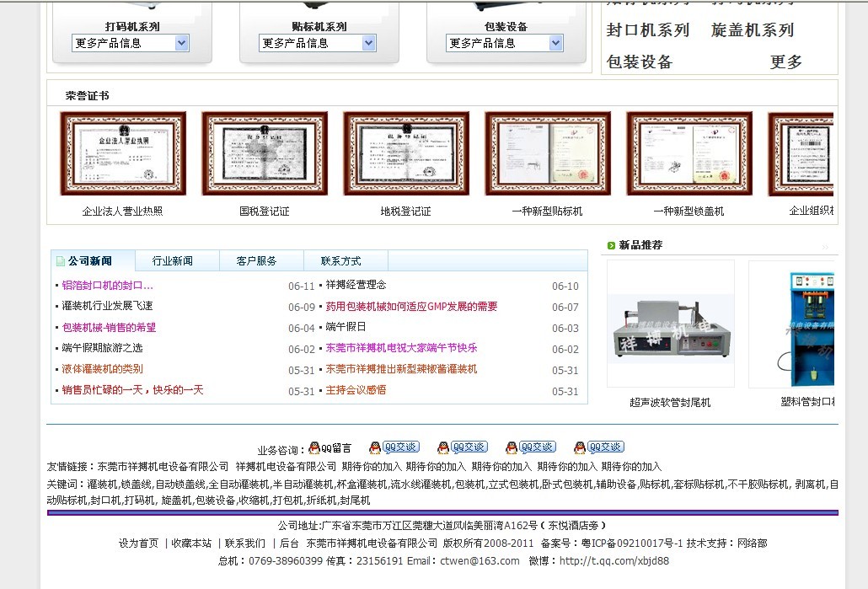This screenshot has height=589, width=868.
Task: Expand the 打码机系列 product dropdown
Action: (x=182, y=43)
